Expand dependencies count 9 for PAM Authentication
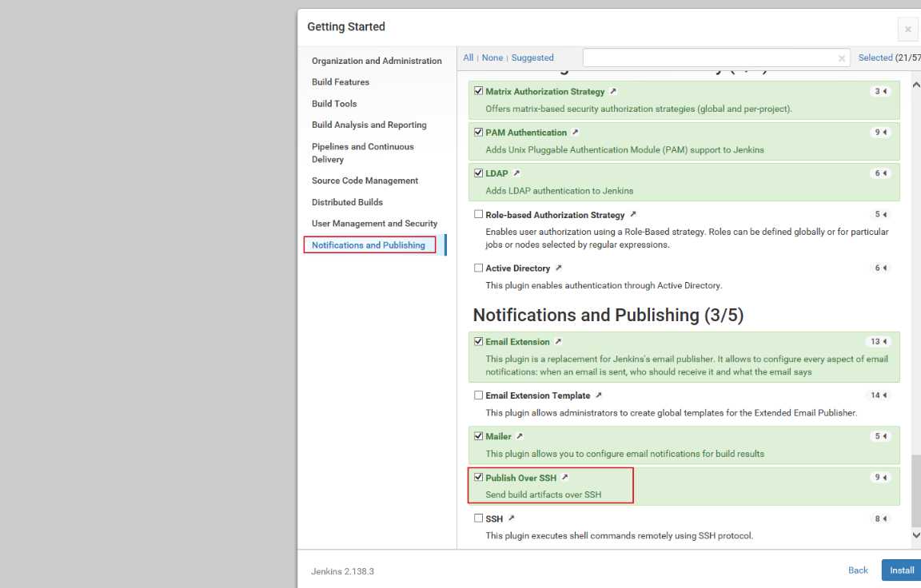The width and height of the screenshot is (921, 588). coord(880,133)
